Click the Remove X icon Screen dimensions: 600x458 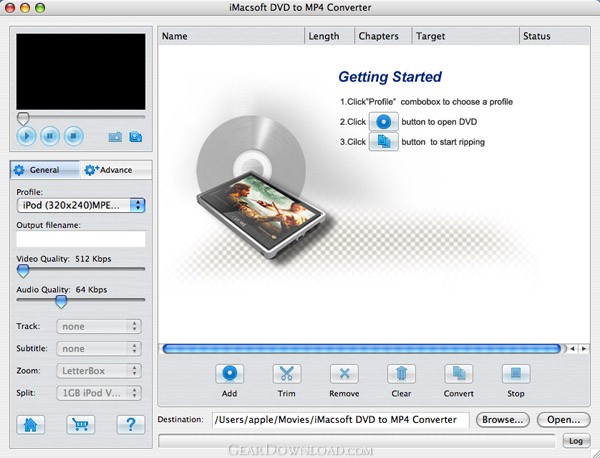344,373
